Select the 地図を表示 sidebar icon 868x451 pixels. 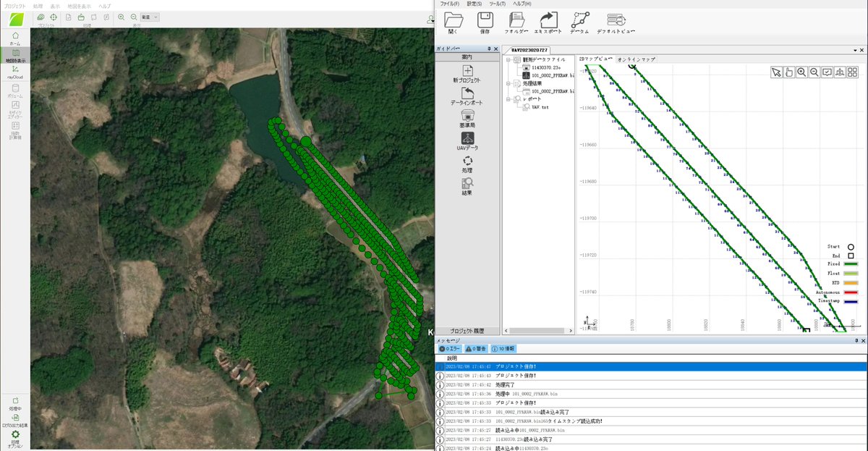pos(14,55)
